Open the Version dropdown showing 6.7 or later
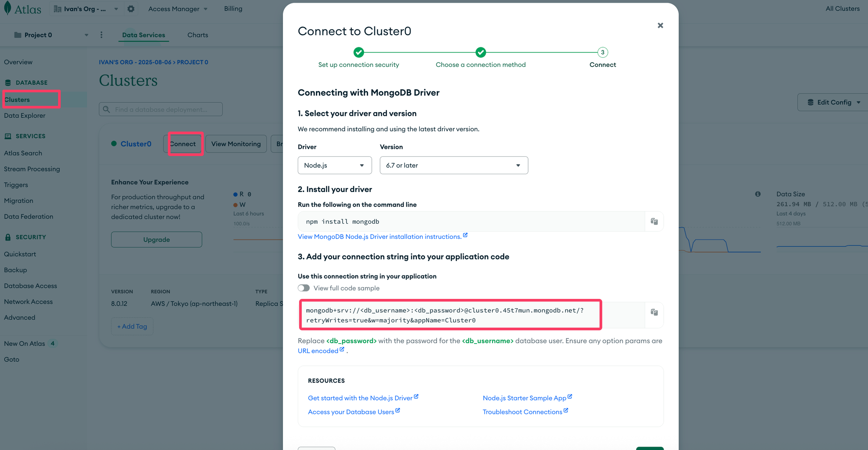The image size is (868, 450). click(454, 165)
